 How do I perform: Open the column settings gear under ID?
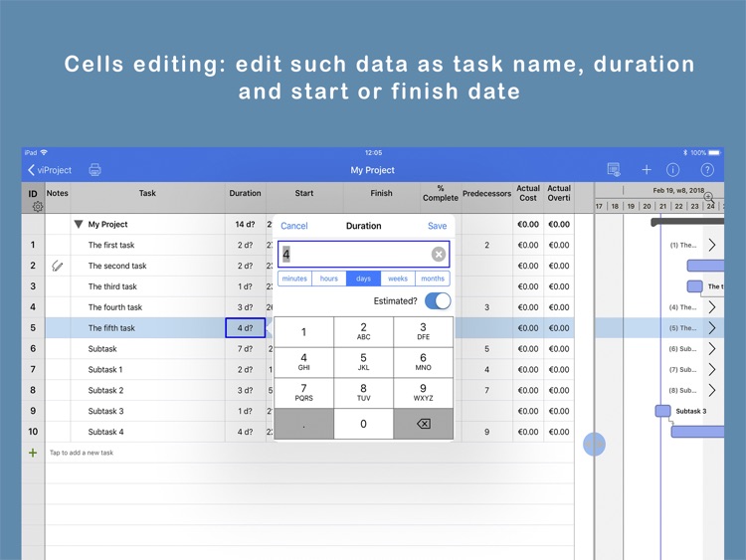(x=38, y=207)
